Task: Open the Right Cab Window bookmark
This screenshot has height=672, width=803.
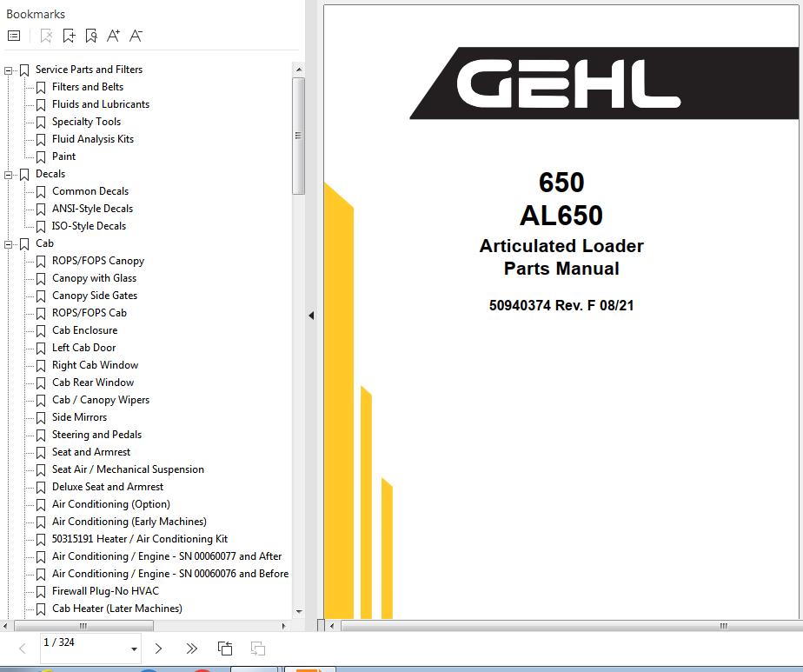Action: tap(96, 366)
